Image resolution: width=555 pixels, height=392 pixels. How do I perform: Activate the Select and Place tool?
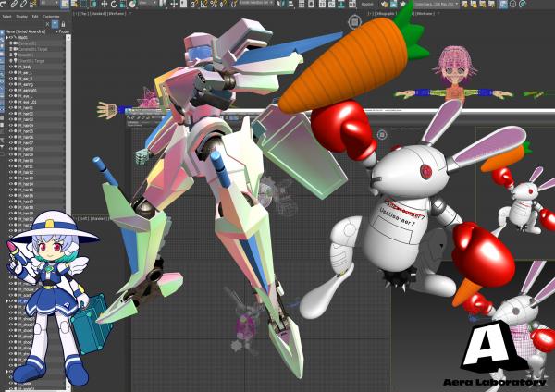click(132, 4)
